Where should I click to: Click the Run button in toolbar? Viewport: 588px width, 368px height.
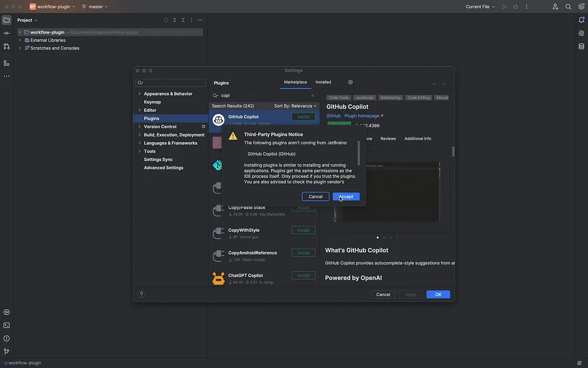pos(505,6)
